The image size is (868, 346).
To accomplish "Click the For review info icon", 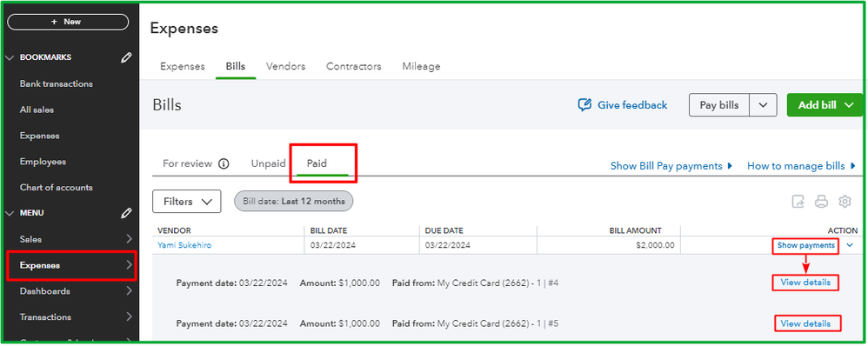I will click(x=224, y=163).
